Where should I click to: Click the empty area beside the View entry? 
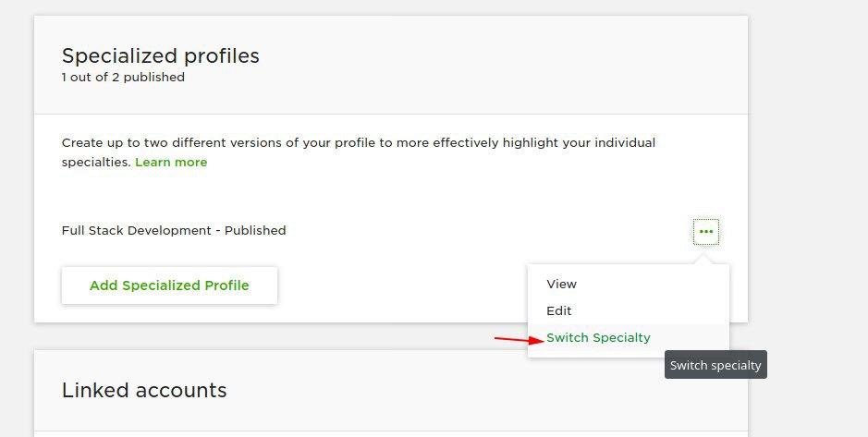click(654, 284)
